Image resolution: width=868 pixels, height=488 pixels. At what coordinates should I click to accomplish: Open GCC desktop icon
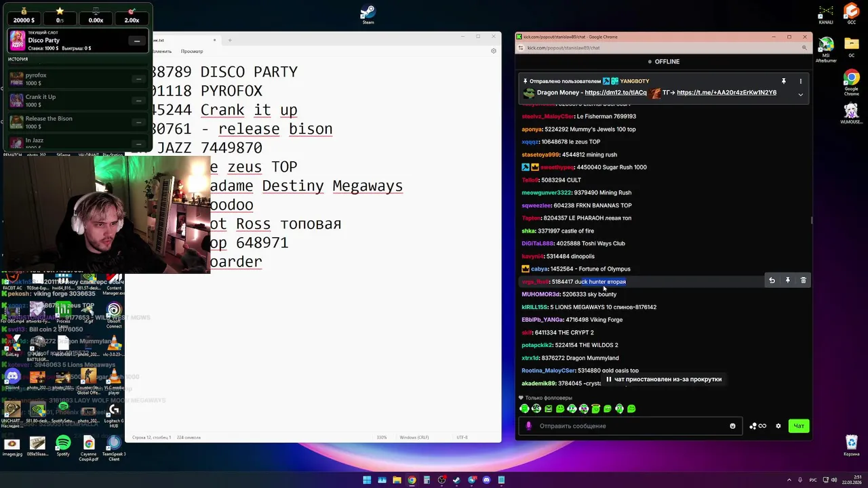(x=851, y=14)
